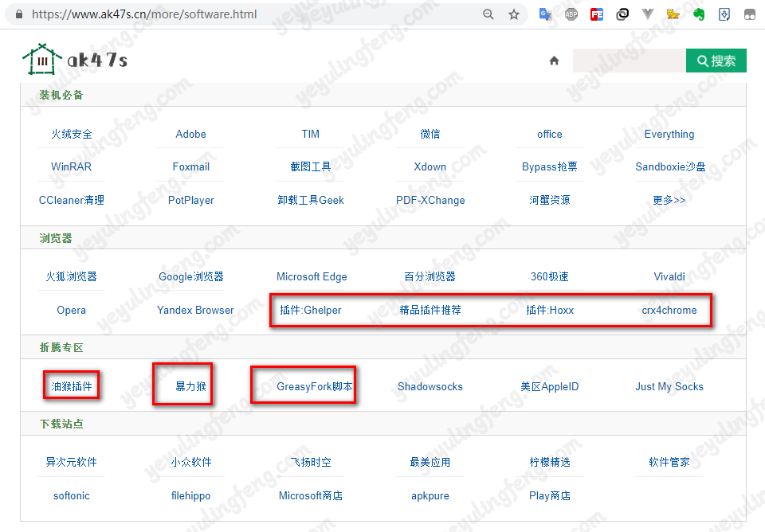Open the Everything link

click(669, 134)
